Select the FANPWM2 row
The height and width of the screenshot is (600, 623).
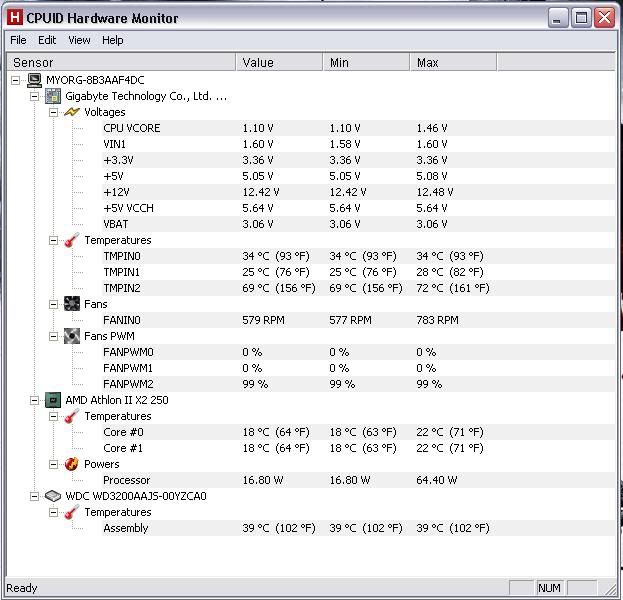coord(358,384)
